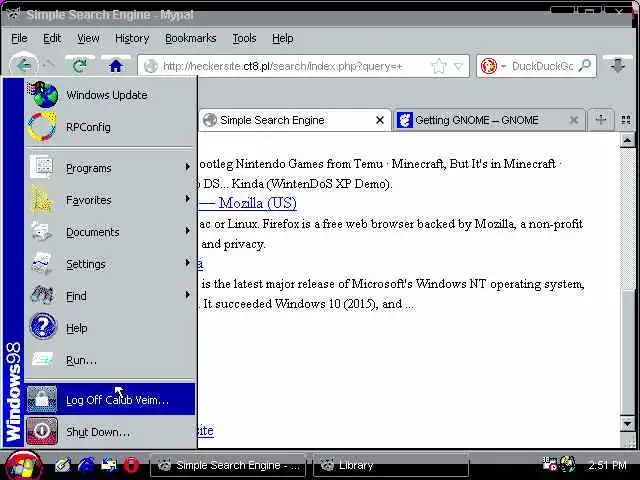
Task: Click the Favorites star folder icon
Action: [41, 200]
